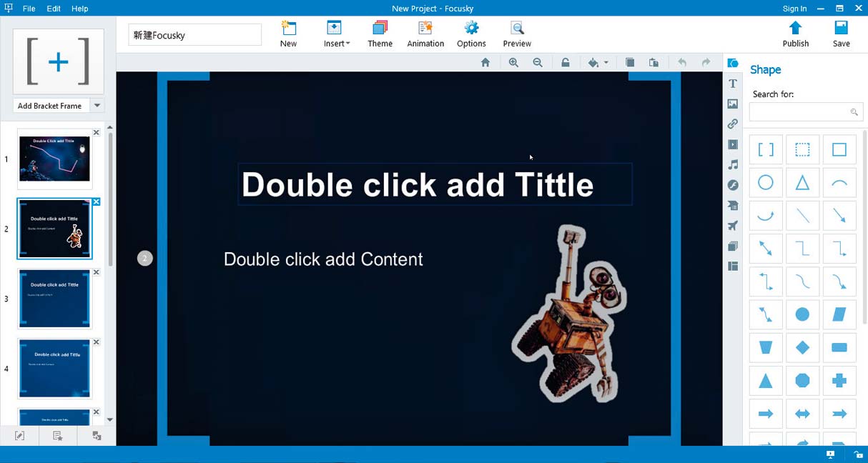Click the page-with-star icon below slide list
The width and height of the screenshot is (868, 463).
point(58,436)
